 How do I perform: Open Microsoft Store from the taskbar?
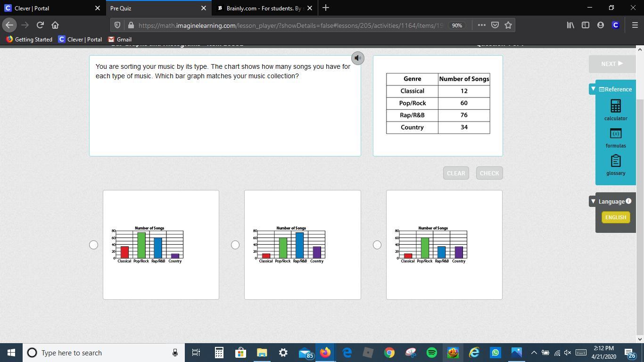pos(240,353)
